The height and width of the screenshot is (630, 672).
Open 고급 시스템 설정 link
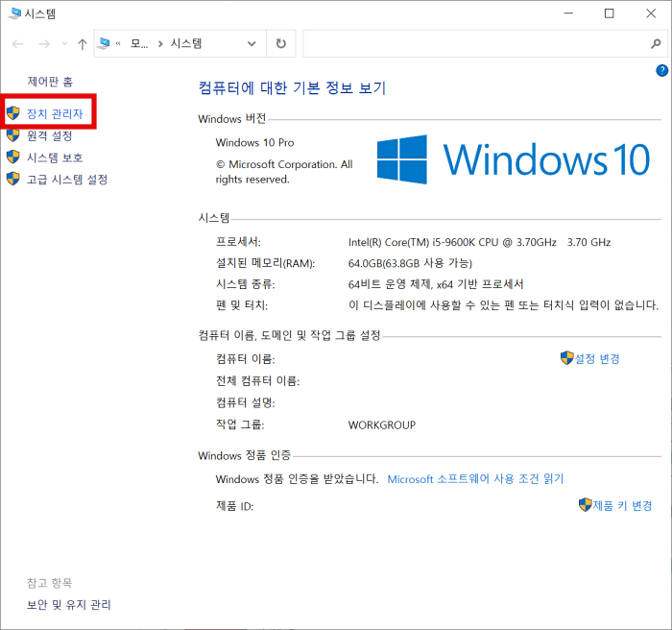tap(67, 180)
